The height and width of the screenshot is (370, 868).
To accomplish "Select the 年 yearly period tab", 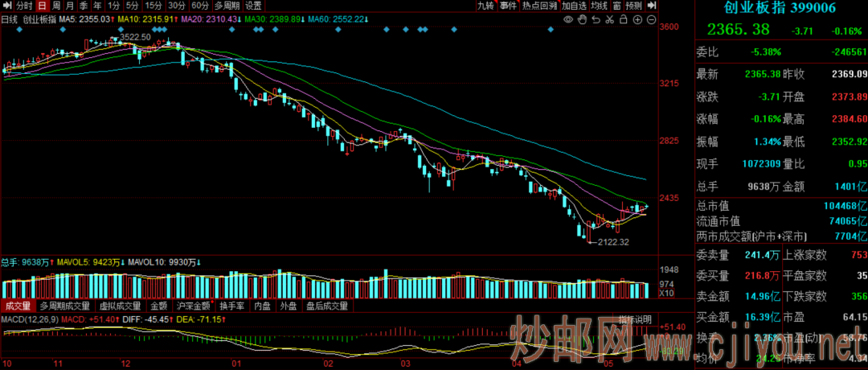I will (x=97, y=6).
